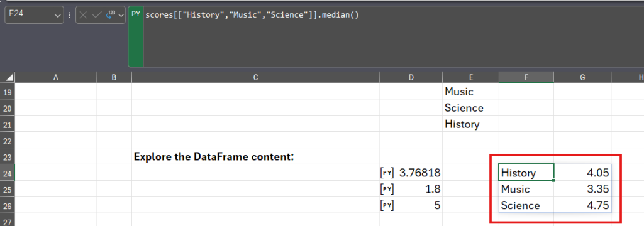Click cell F25 containing Music
Image resolution: width=644 pixels, height=226 pixels.
pos(526,189)
